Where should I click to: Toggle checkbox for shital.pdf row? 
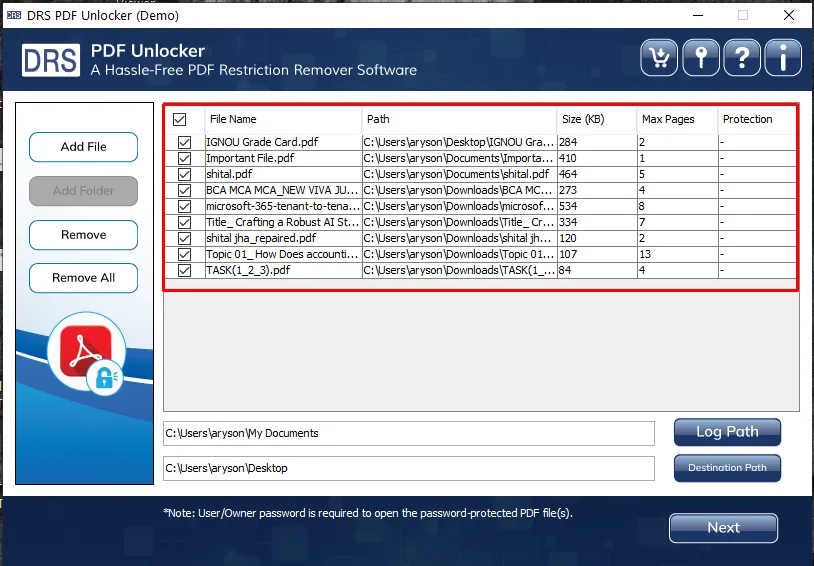184,174
